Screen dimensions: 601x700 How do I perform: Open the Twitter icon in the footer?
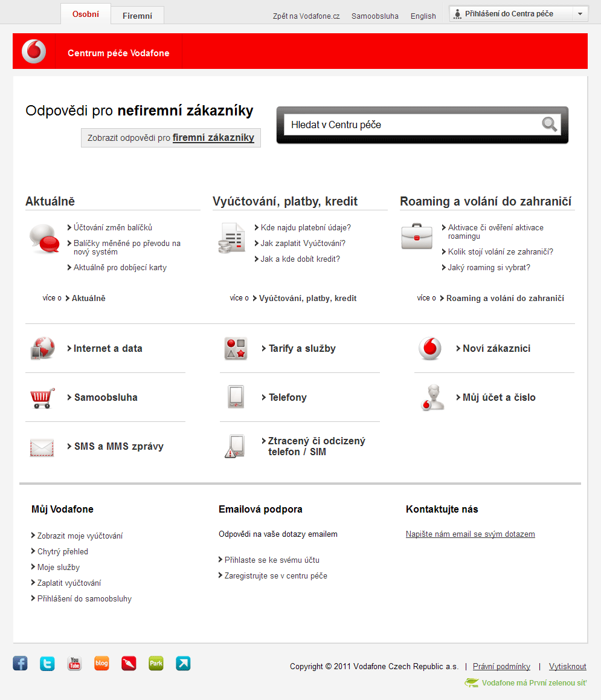click(47, 663)
